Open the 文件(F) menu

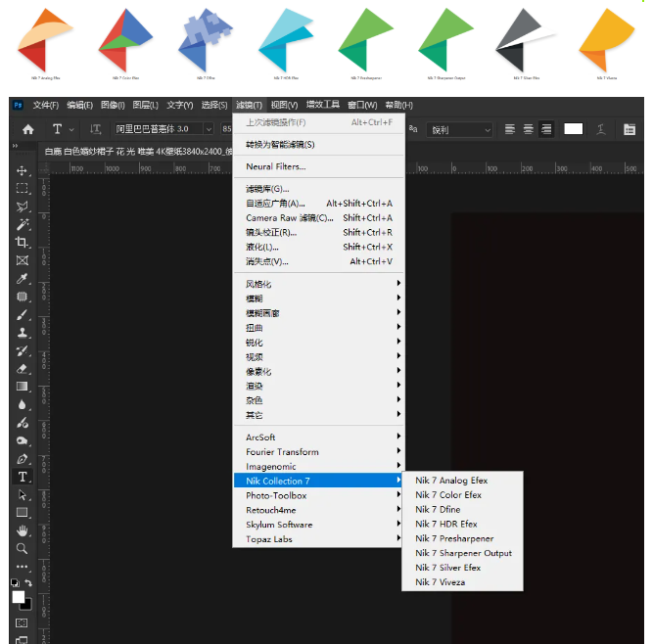click(46, 105)
